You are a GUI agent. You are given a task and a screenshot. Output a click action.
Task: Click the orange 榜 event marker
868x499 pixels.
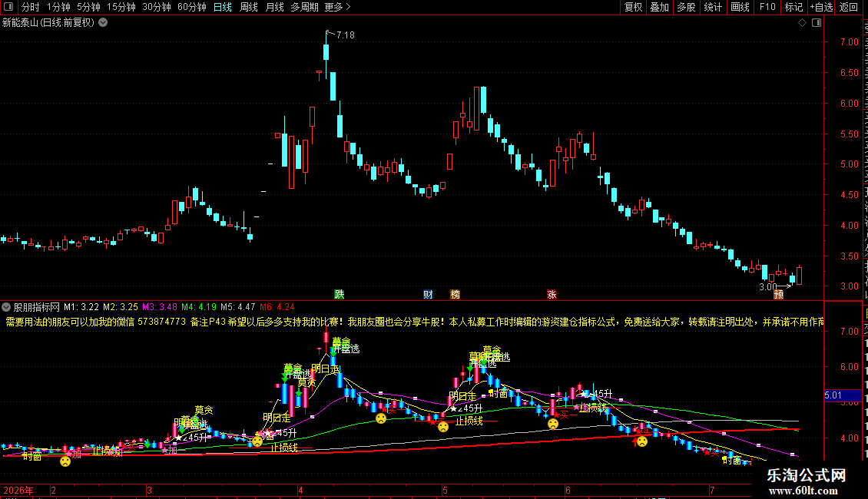pyautogui.click(x=455, y=294)
